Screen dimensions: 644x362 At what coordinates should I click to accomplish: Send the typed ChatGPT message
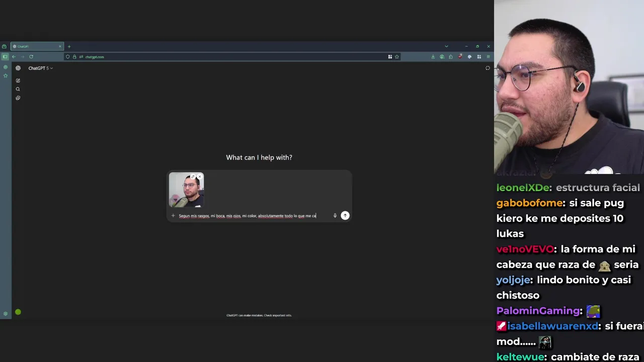point(345,216)
